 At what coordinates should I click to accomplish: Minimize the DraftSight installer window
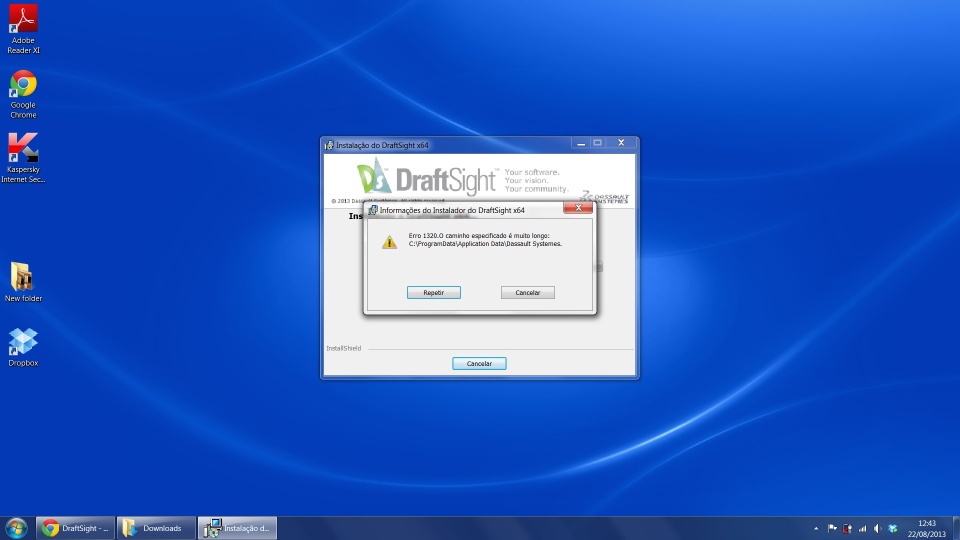(580, 143)
